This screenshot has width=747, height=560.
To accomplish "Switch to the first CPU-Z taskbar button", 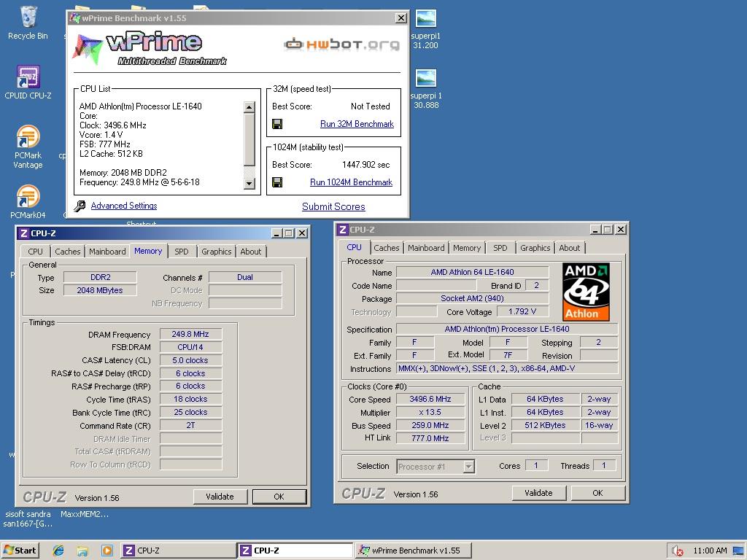I will click(x=177, y=551).
